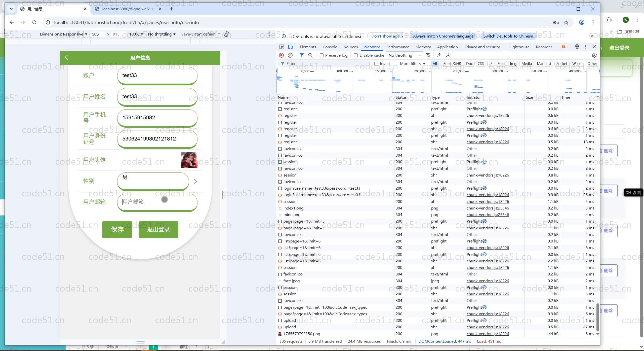Enable the Disable cache checkbox
The width and height of the screenshot is (644, 351).
point(356,55)
